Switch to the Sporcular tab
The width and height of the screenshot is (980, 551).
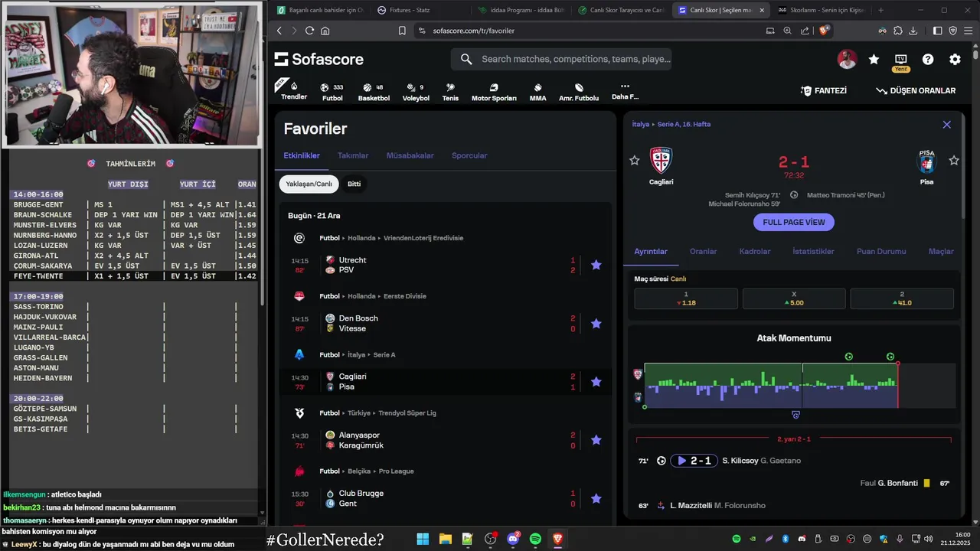pos(469,155)
